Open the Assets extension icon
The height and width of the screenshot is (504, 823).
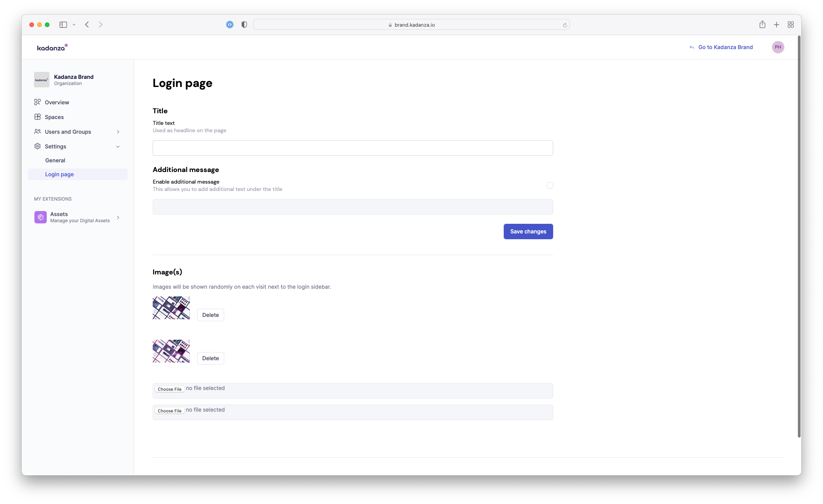coord(41,217)
